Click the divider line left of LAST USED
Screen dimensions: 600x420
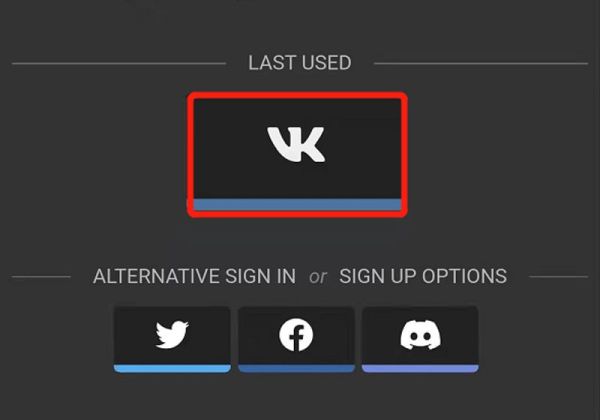[119, 63]
